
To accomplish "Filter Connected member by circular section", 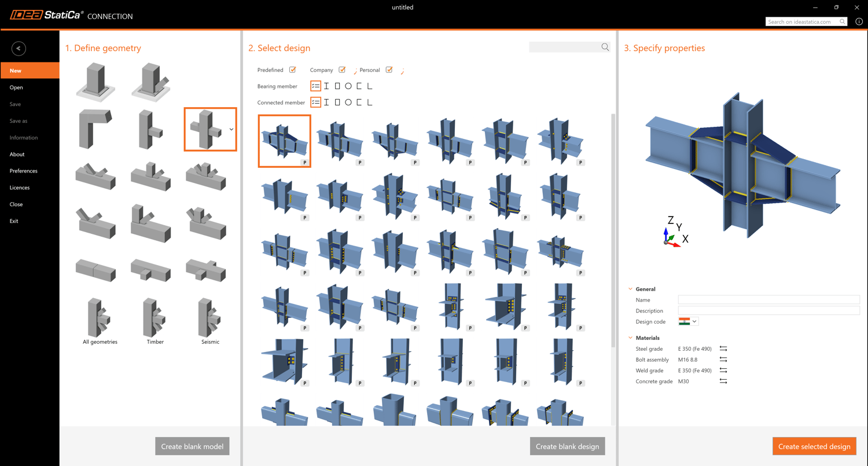I will point(348,102).
